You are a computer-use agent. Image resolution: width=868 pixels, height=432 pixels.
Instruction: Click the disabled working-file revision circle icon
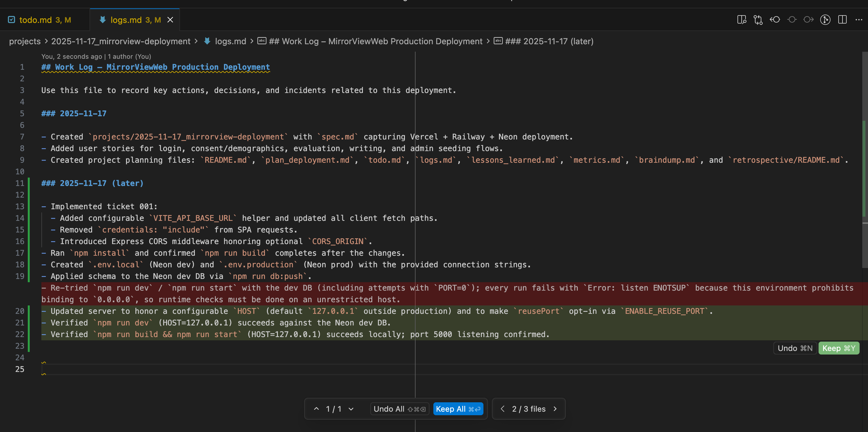(x=792, y=20)
